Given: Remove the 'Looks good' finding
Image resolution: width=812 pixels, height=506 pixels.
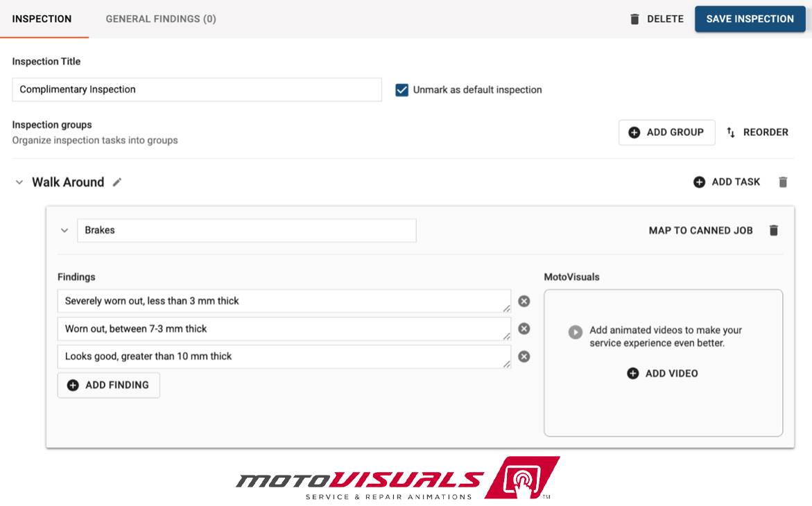Looking at the screenshot, I should tap(524, 356).
